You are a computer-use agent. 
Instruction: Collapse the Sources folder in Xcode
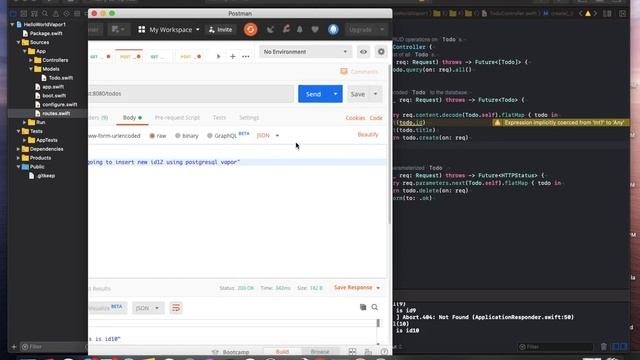(18, 42)
